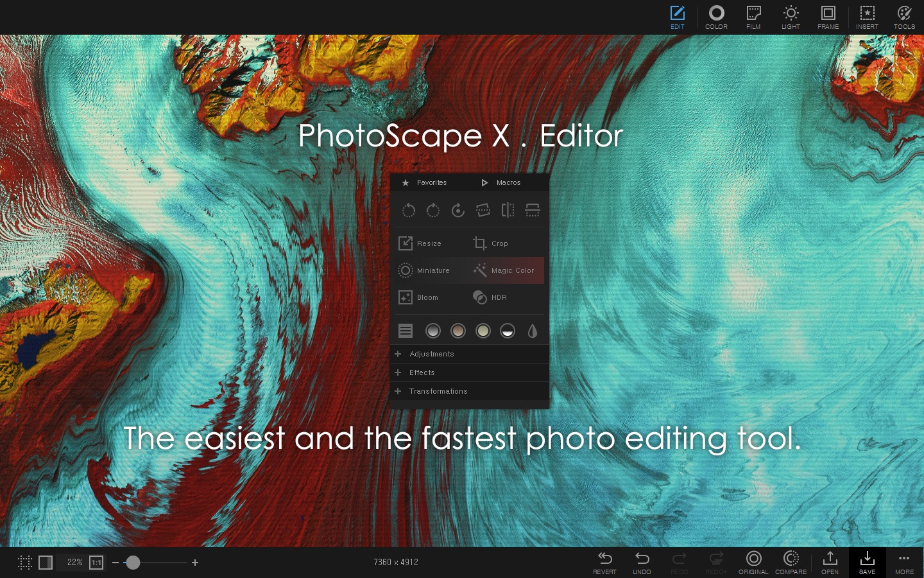Switch to the Color tab

coord(716,17)
